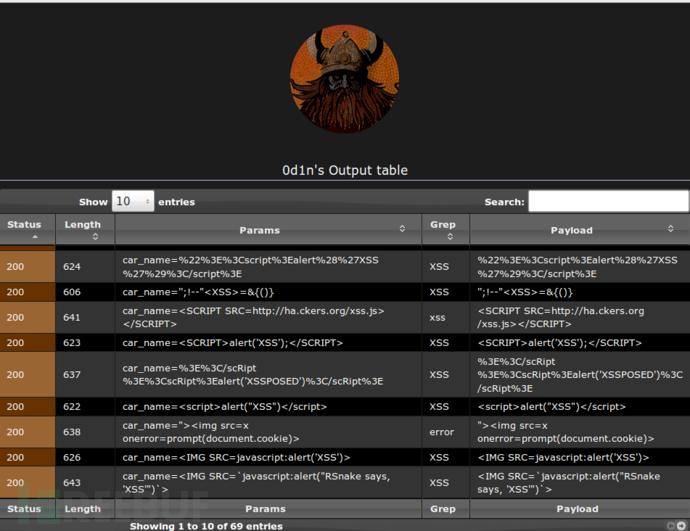Image resolution: width=690 pixels, height=531 pixels.
Task: Focus the Search input field
Action: coord(608,201)
